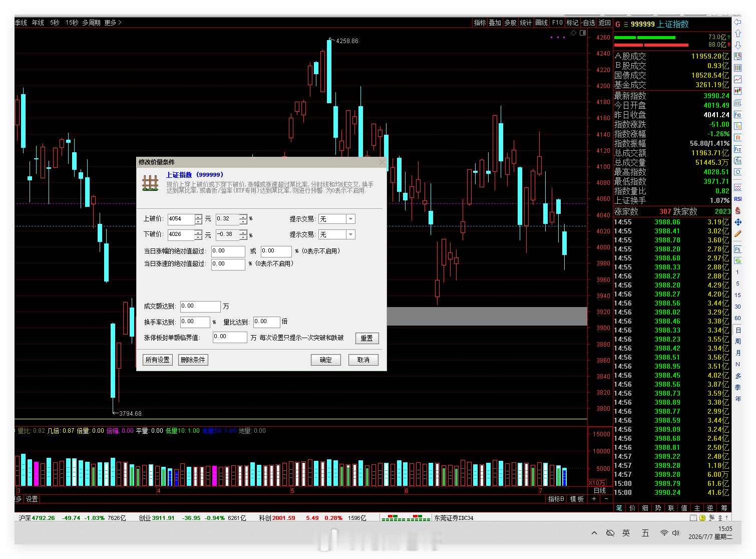This screenshot has width=756, height=559.
Task: Click the red line trend chart sidebar icon
Action: coord(737,79)
